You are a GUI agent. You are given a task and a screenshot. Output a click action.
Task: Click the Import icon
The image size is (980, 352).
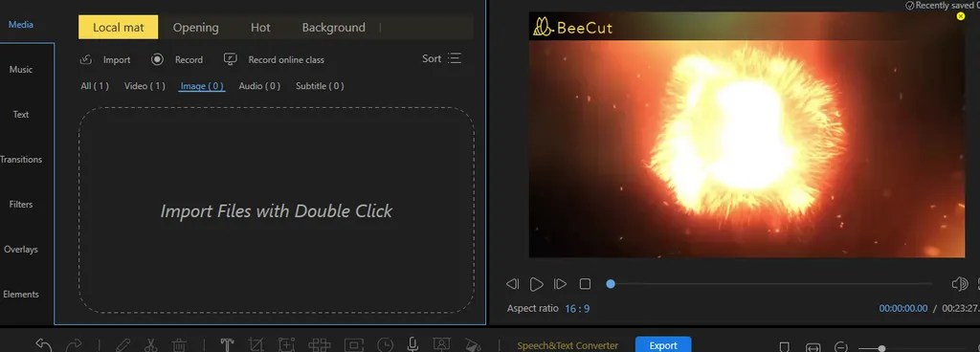tap(86, 59)
